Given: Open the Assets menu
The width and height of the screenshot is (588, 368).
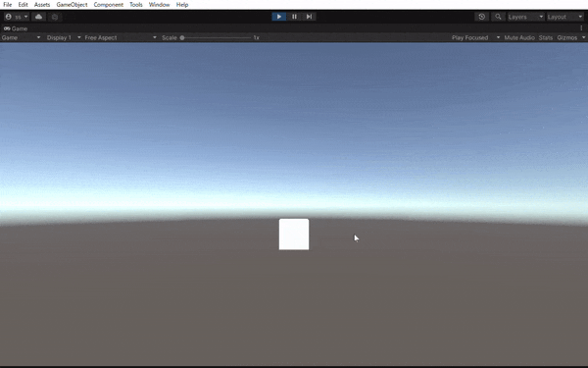Looking at the screenshot, I should (42, 5).
